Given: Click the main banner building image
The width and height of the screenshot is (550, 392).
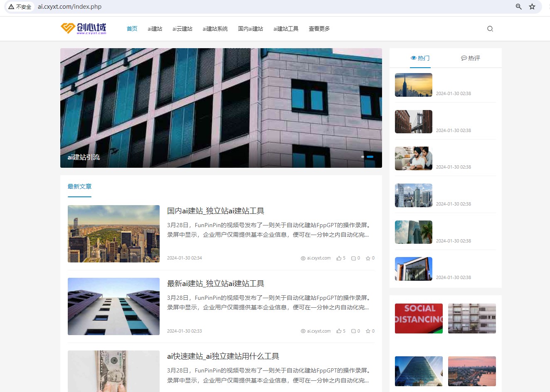Looking at the screenshot, I should [x=221, y=108].
